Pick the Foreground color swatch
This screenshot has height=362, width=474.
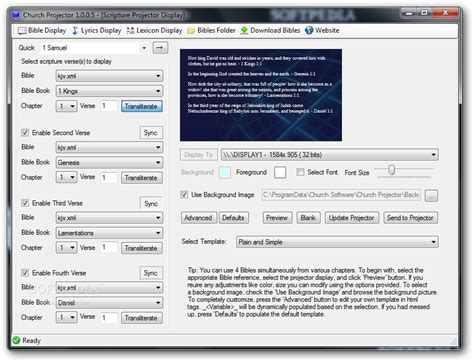[280, 172]
